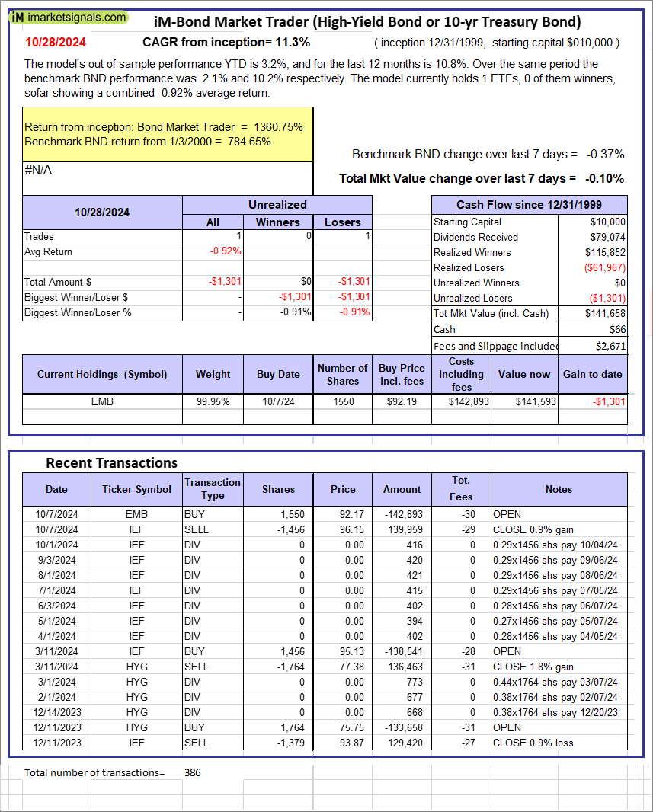Click the iMarketSignals logo icon
The height and width of the screenshot is (812, 653).
[x=15, y=17]
